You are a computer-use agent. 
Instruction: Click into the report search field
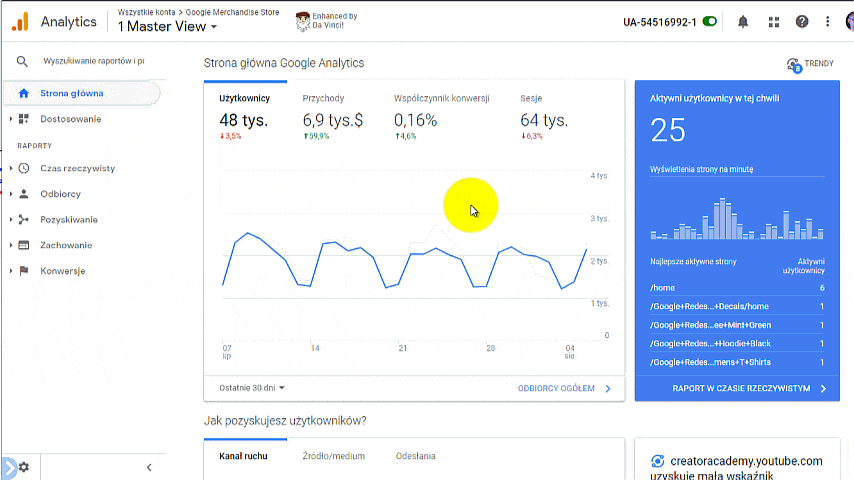point(94,61)
